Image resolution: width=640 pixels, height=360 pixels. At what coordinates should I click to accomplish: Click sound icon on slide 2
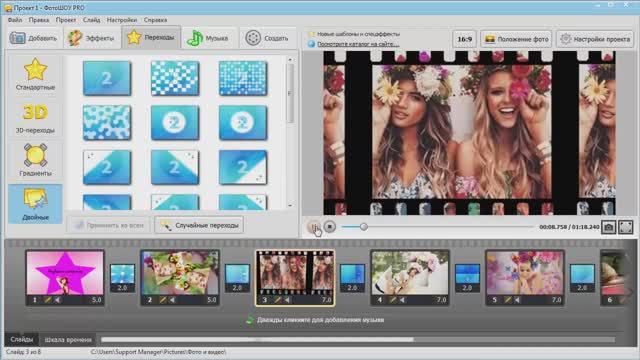pos(173,300)
